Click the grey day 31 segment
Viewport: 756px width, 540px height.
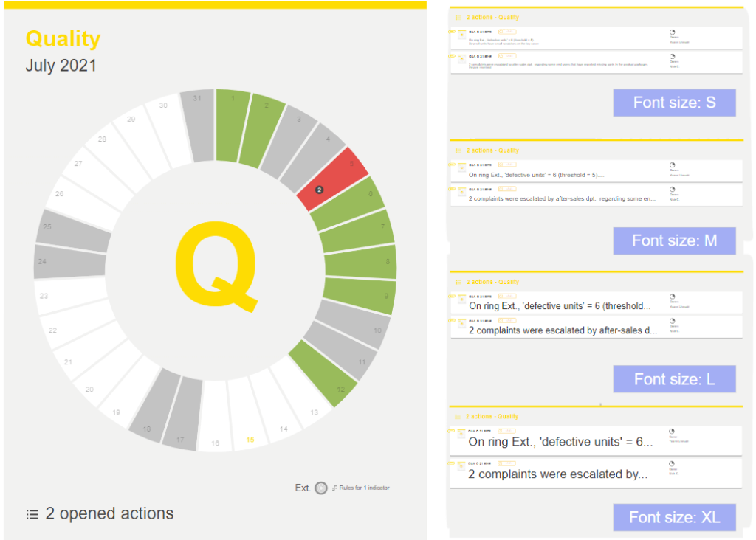point(197,125)
